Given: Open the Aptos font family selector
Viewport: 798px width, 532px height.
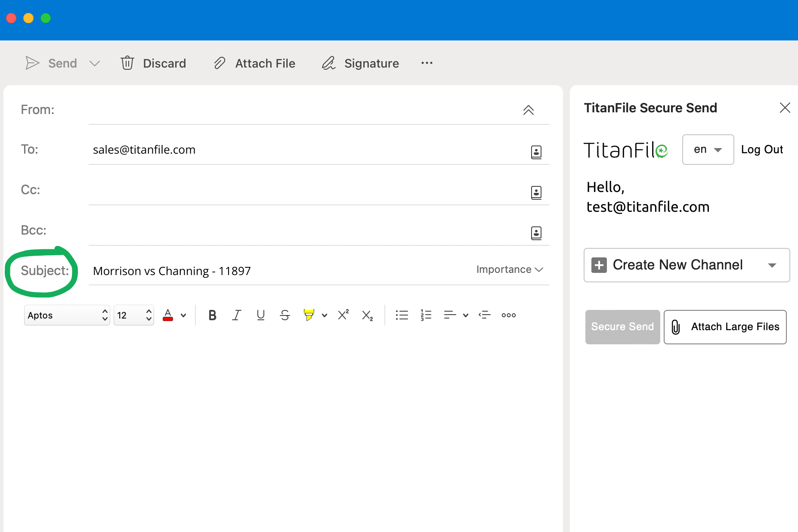Looking at the screenshot, I should point(67,315).
